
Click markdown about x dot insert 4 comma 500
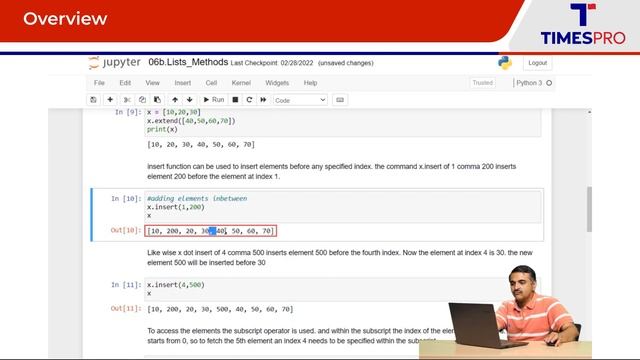(x=340, y=258)
